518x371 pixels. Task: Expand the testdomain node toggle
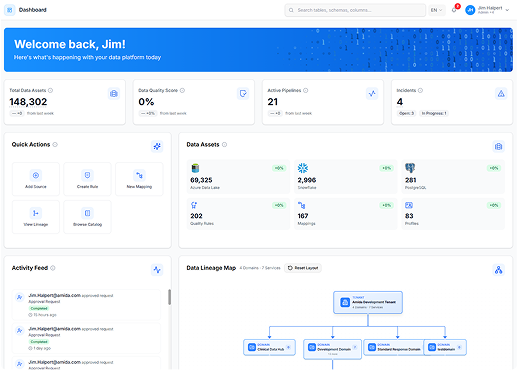[x=460, y=347]
